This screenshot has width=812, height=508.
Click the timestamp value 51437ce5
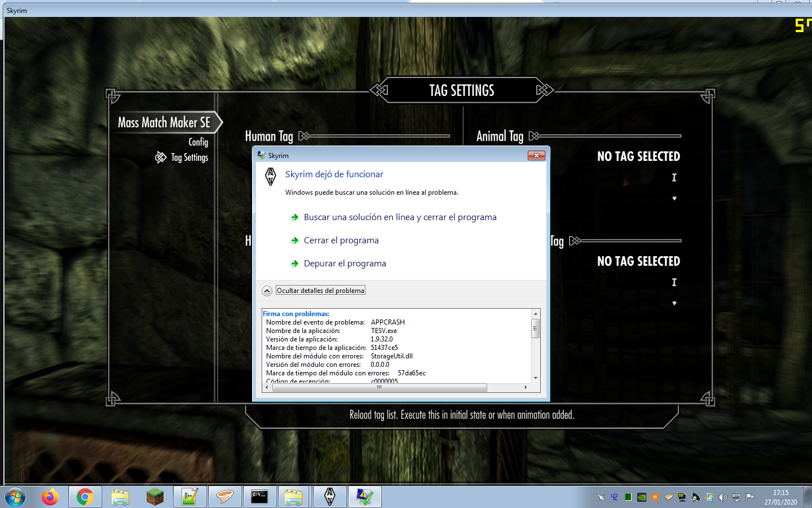coord(384,348)
